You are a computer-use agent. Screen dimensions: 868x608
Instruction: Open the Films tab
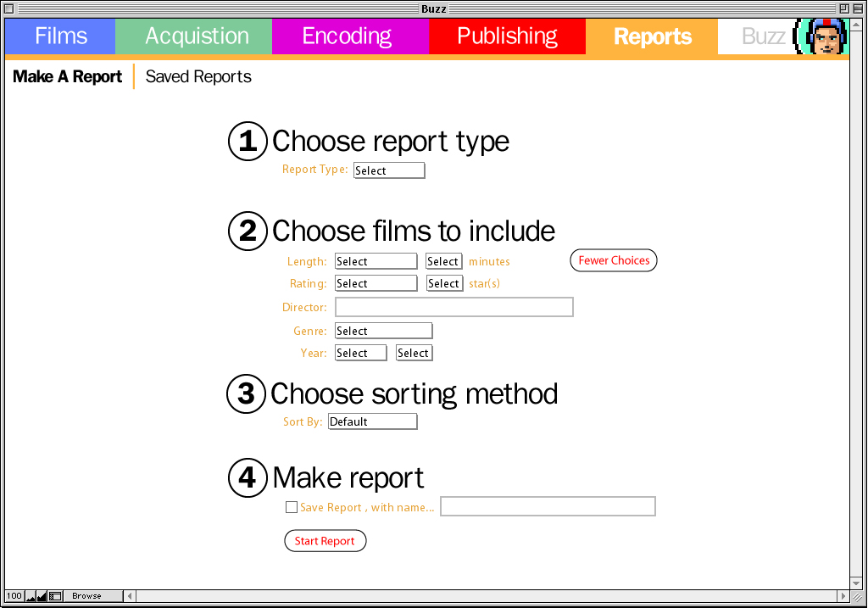tap(60, 36)
